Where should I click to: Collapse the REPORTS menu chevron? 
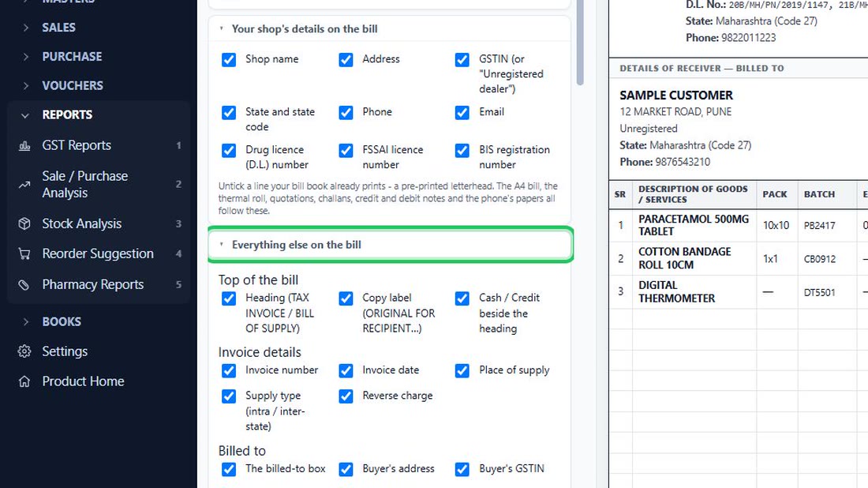pos(25,115)
